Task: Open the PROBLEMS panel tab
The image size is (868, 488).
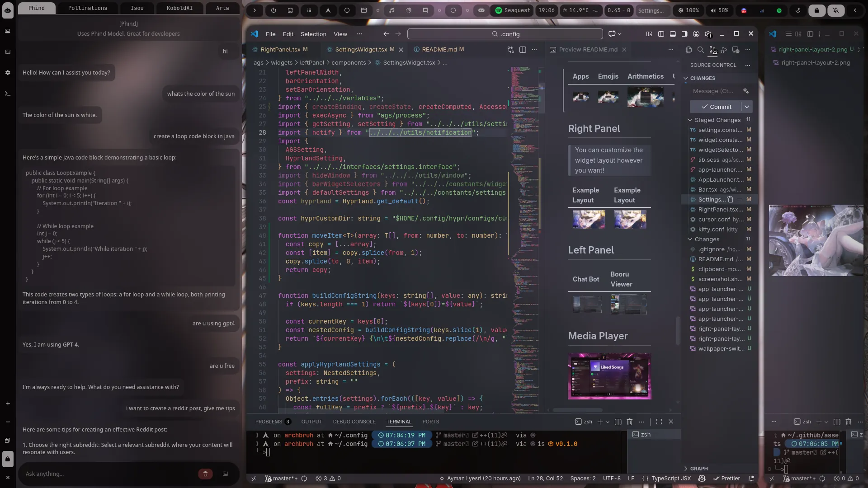Action: pos(273,422)
